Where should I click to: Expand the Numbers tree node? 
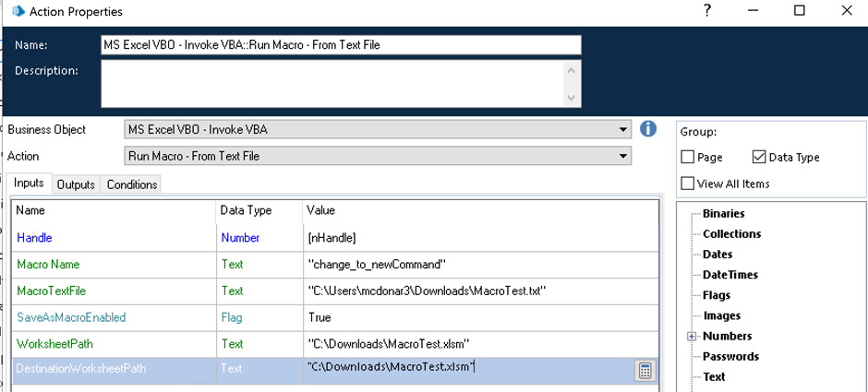click(x=691, y=337)
